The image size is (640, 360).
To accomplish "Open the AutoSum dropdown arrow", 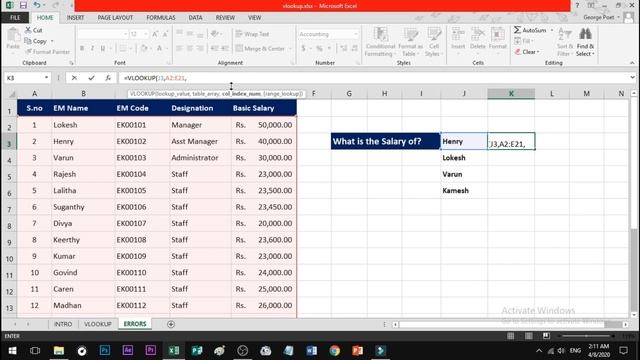I will 552,30.
